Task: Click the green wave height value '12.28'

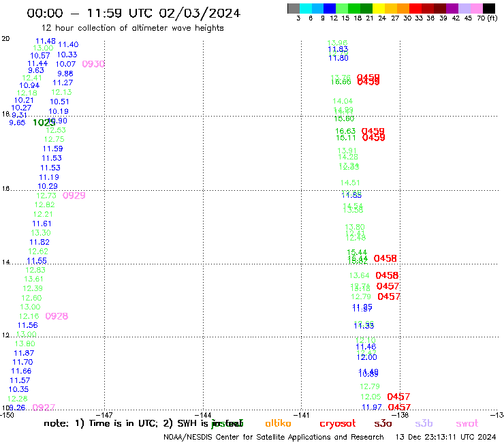Action: (x=17, y=399)
